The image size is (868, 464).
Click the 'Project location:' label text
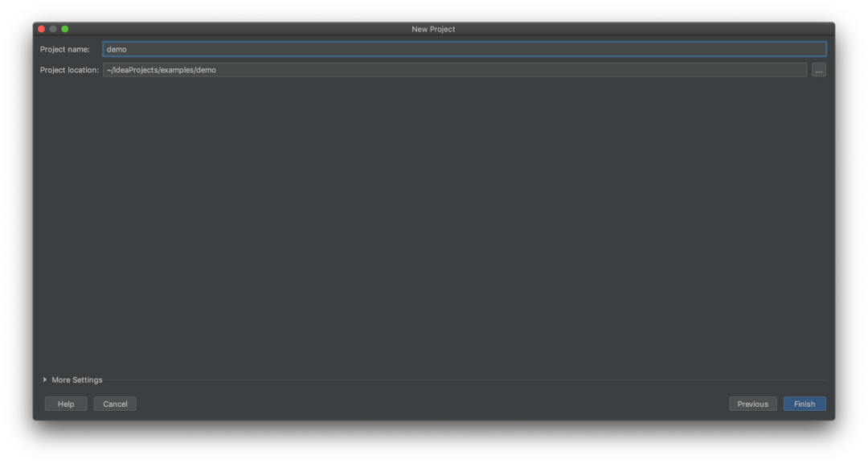pyautogui.click(x=69, y=70)
